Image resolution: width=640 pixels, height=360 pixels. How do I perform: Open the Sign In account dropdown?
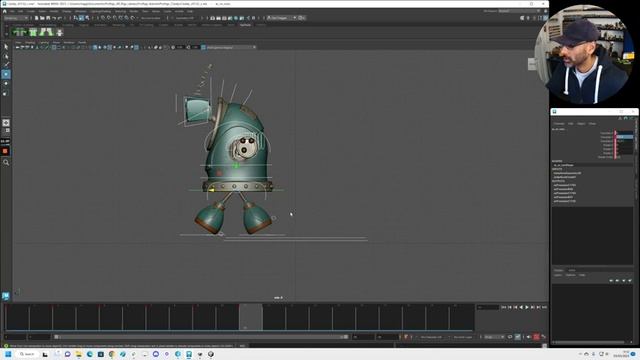tap(282, 18)
